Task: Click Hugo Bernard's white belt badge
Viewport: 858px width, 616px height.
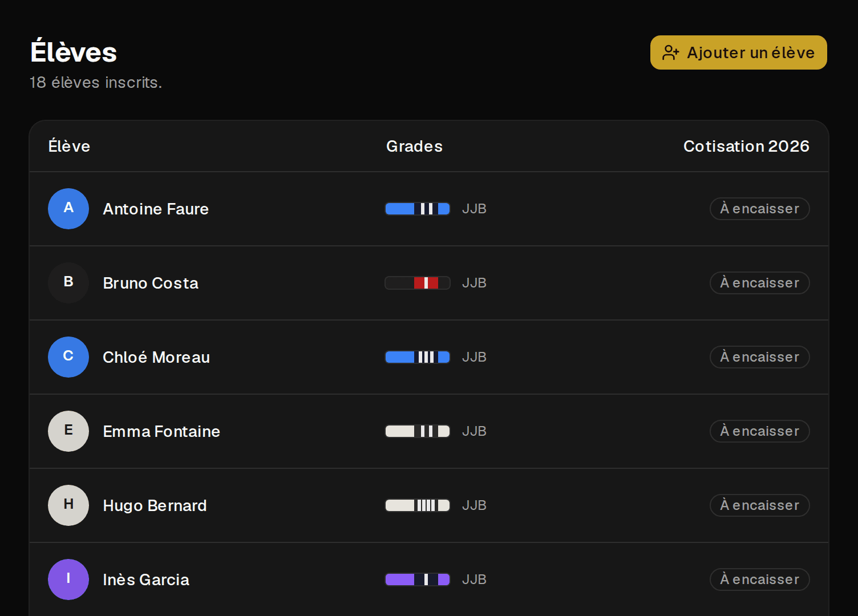Action: point(418,505)
